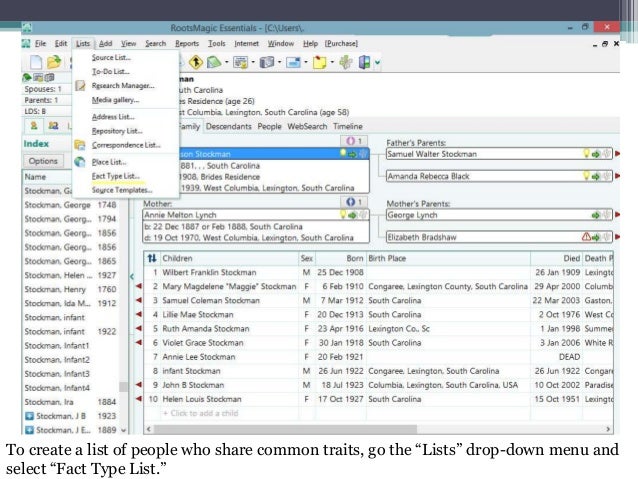This screenshot has height=479, width=638.
Task: Click the single person icon tab in sidebar
Action: (34, 126)
